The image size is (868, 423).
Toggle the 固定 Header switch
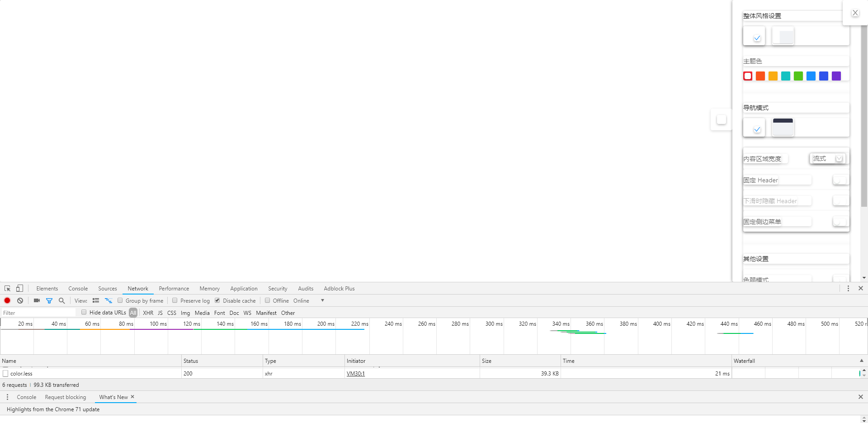(841, 180)
